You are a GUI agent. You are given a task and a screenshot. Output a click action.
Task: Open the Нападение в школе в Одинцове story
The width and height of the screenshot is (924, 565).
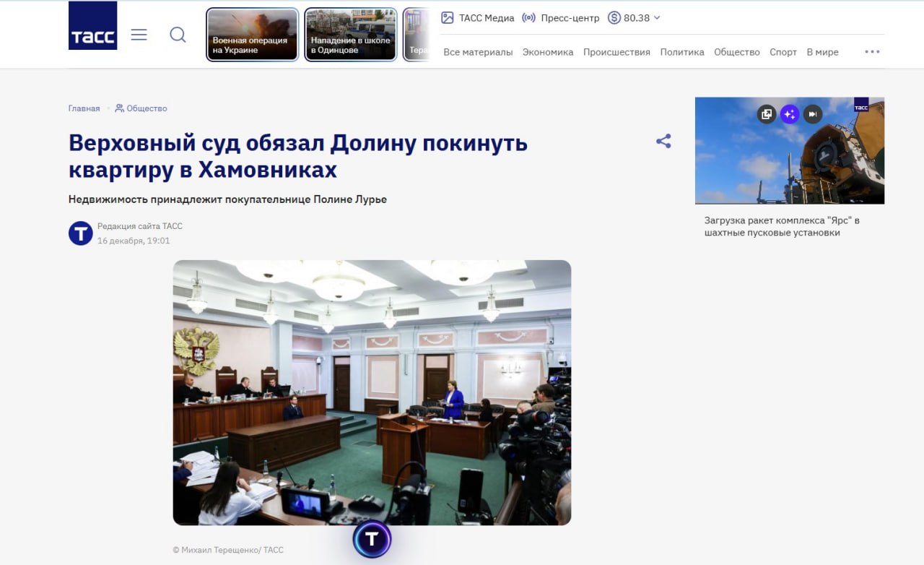pos(350,35)
